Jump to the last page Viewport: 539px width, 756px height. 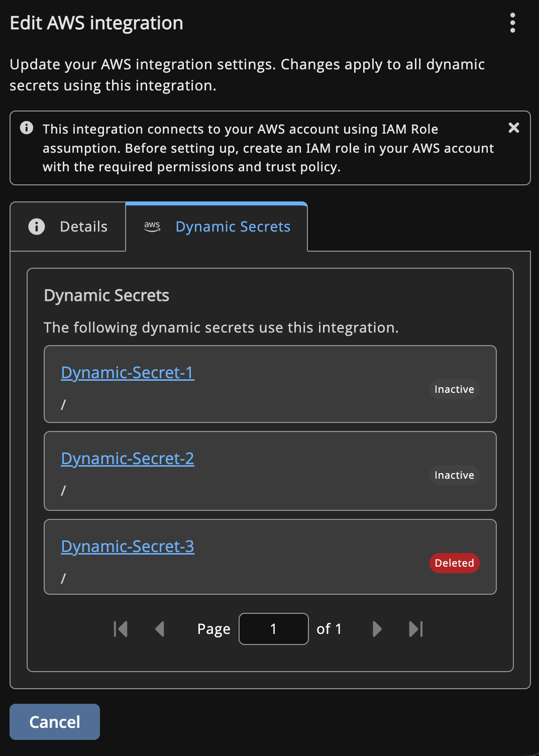tap(416, 629)
